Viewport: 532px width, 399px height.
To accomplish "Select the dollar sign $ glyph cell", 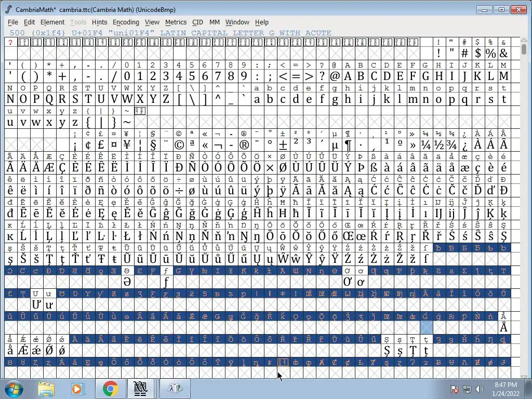I will point(478,54).
